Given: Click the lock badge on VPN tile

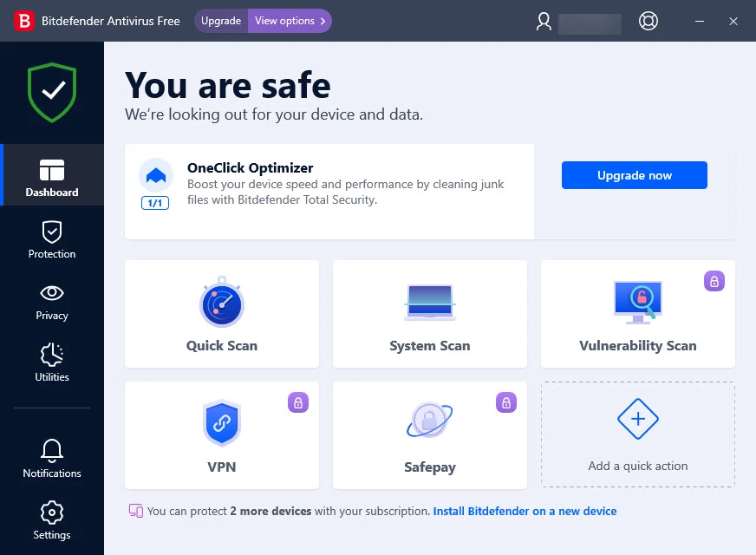Looking at the screenshot, I should (x=299, y=402).
